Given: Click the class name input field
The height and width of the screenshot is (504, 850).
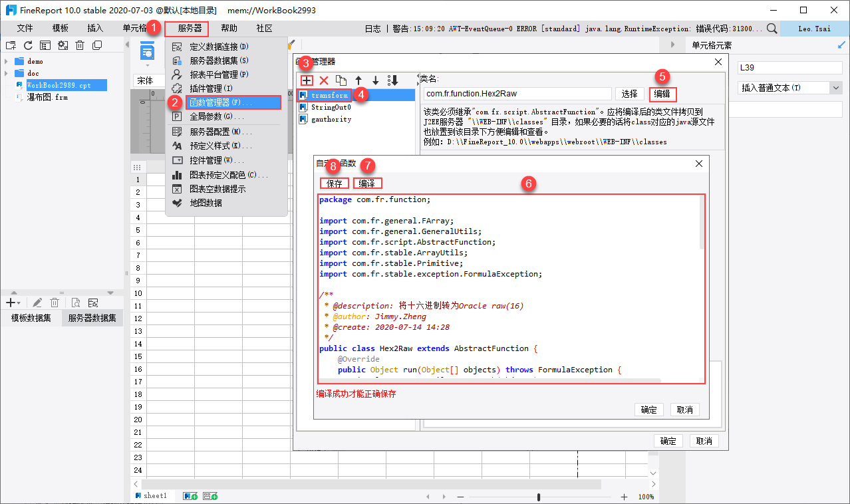Looking at the screenshot, I should pyautogui.click(x=516, y=94).
